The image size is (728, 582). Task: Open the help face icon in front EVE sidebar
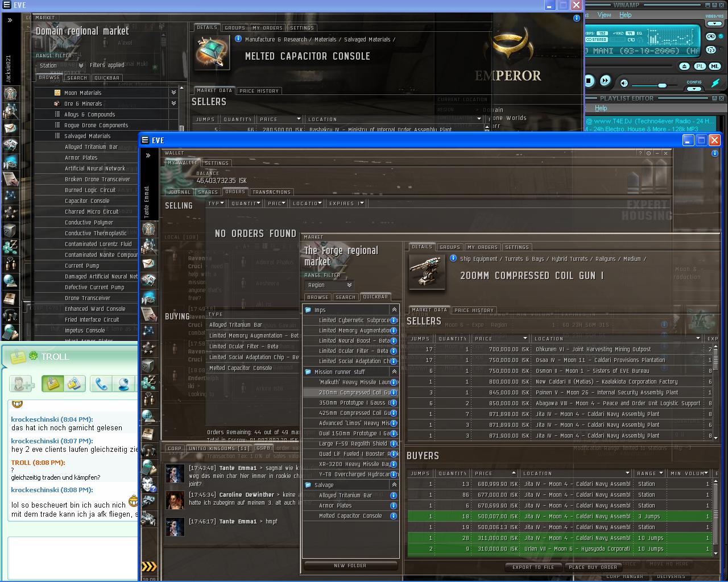click(149, 485)
